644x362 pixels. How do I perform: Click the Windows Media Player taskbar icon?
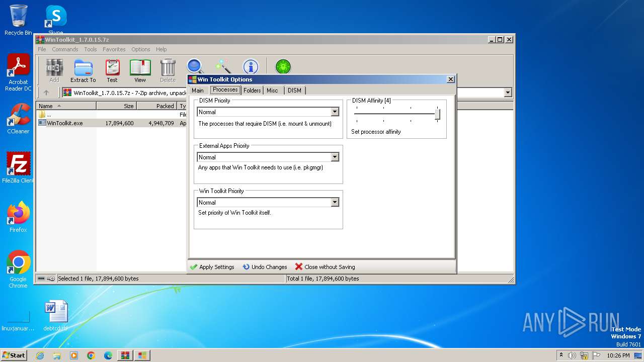click(74, 355)
